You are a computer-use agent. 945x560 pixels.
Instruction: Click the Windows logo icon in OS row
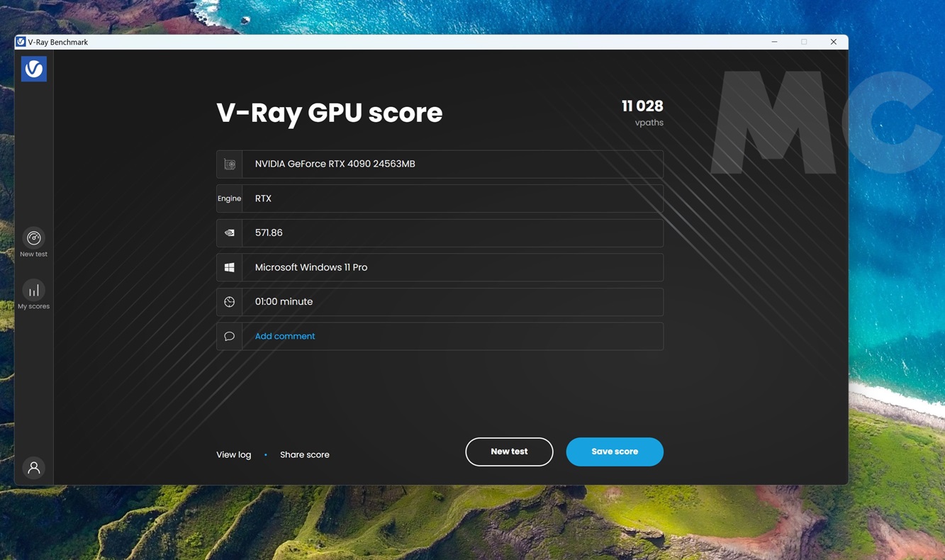click(x=229, y=267)
